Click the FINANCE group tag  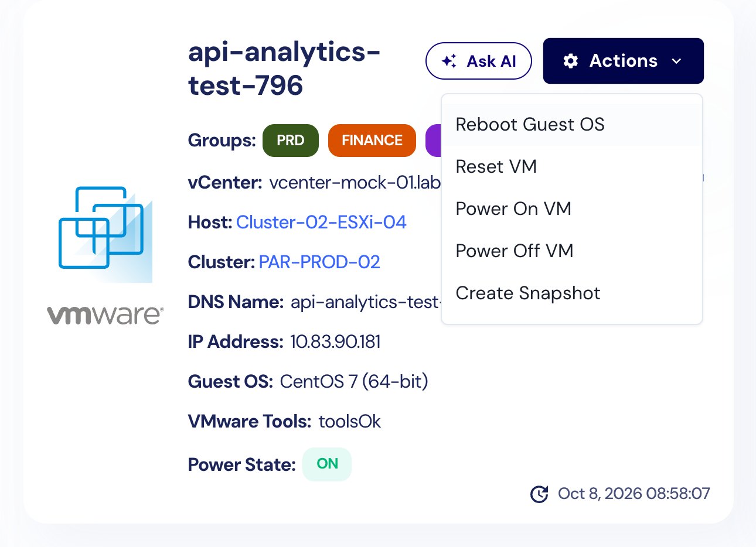372,141
